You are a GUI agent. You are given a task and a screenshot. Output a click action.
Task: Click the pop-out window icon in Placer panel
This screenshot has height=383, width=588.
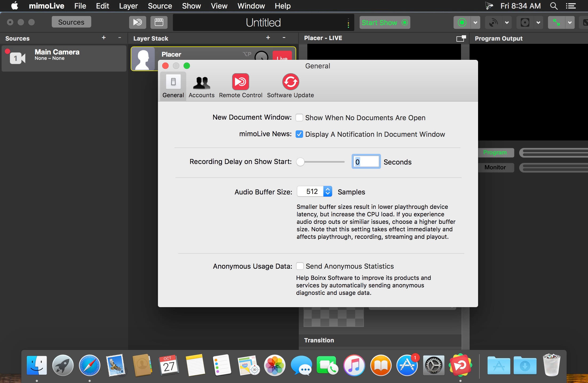461,38
